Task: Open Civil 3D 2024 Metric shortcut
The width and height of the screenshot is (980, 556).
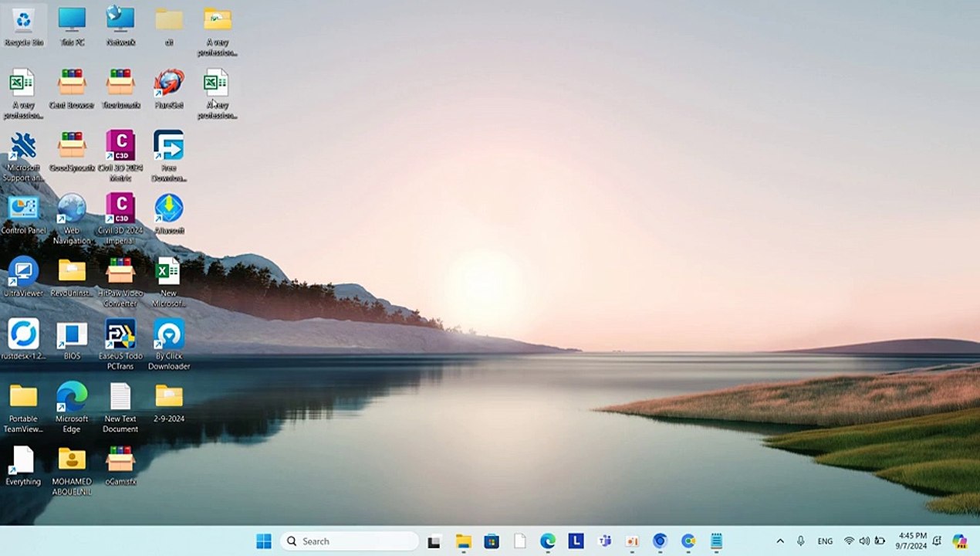Action: coord(120,147)
